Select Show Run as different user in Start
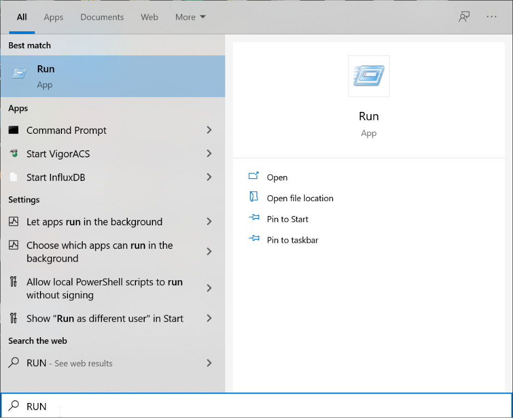This screenshot has width=513, height=420. click(105, 319)
